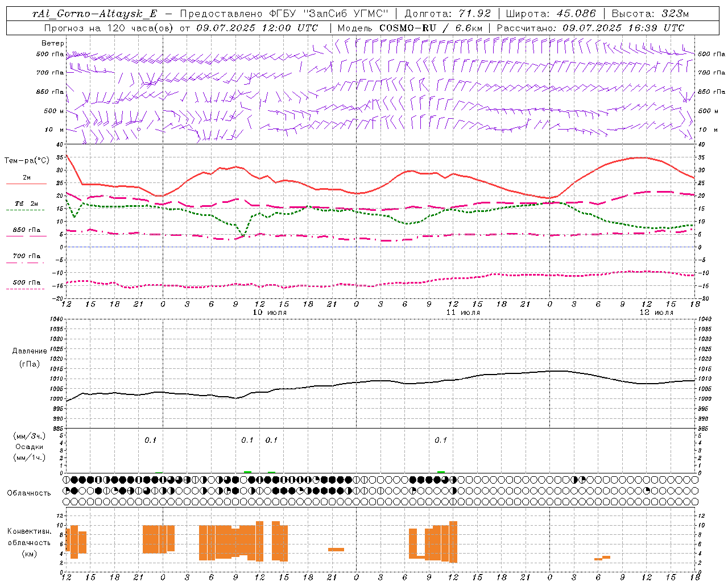Select the (км) convective cloud unit label
The width and height of the screenshot is (728, 582).
click(30, 554)
